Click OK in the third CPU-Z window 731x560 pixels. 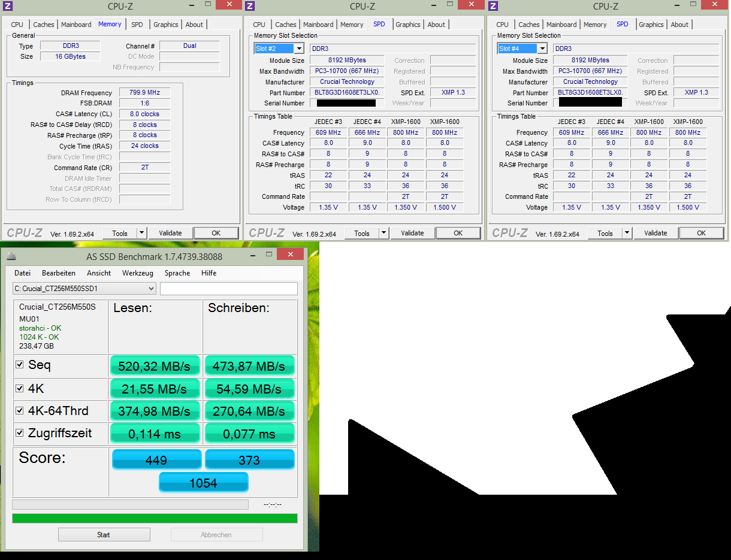point(701,233)
